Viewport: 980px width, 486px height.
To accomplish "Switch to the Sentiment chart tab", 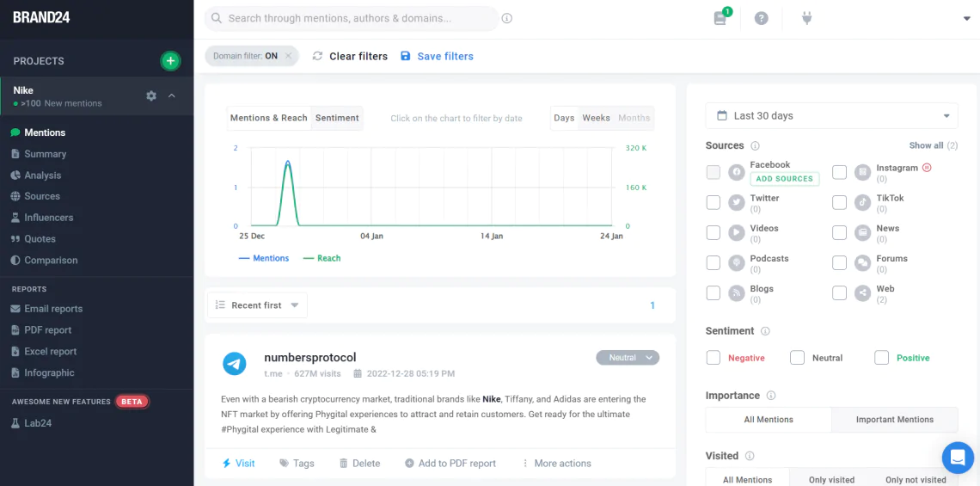I will click(x=337, y=118).
